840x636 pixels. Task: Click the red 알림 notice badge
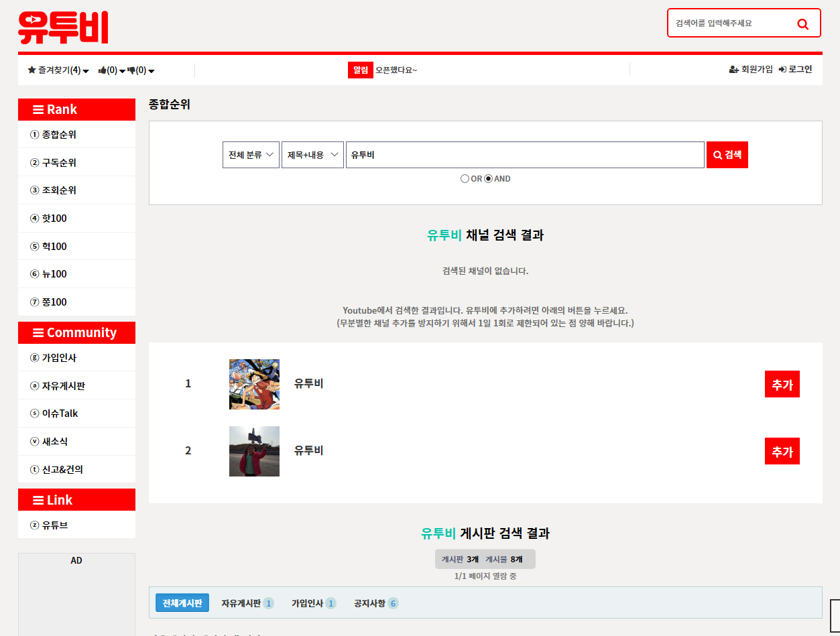(361, 70)
